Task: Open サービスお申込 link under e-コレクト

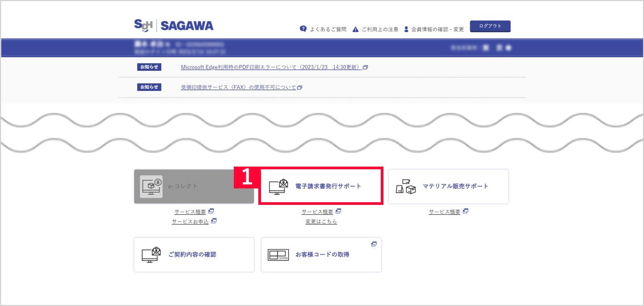Action: click(x=190, y=221)
